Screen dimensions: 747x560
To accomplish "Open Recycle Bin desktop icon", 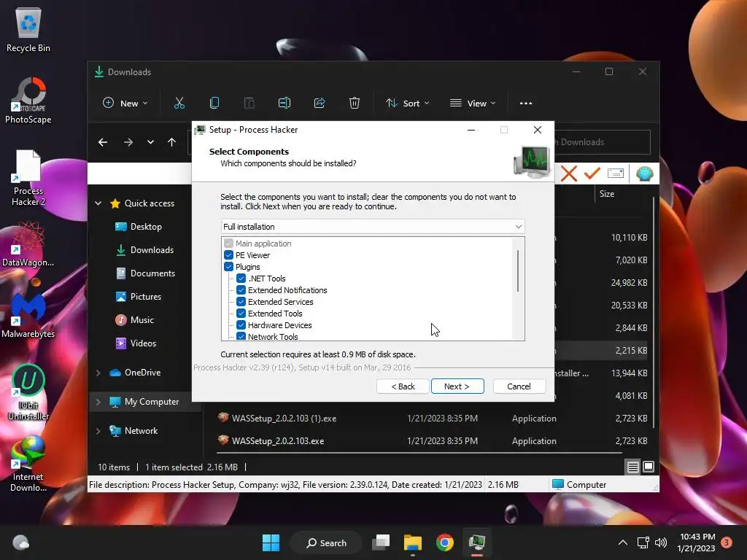I will [28, 31].
